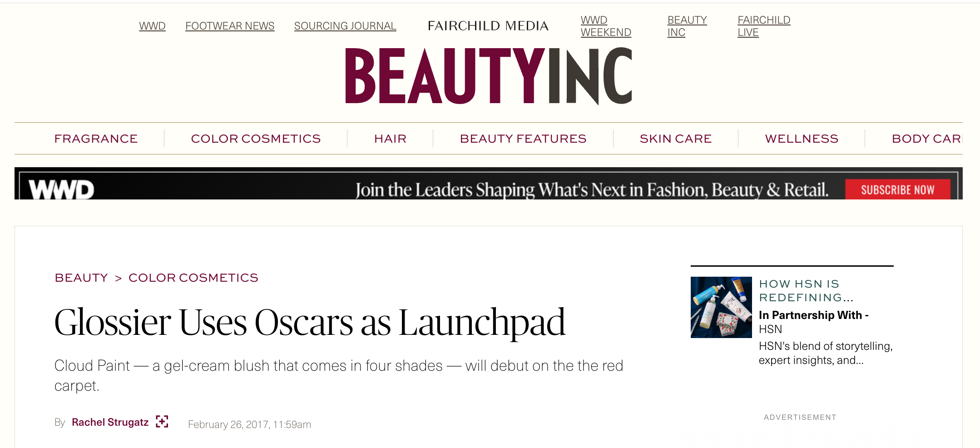The image size is (980, 448).
Task: Visit the Sourcing Journal link
Action: (x=345, y=26)
